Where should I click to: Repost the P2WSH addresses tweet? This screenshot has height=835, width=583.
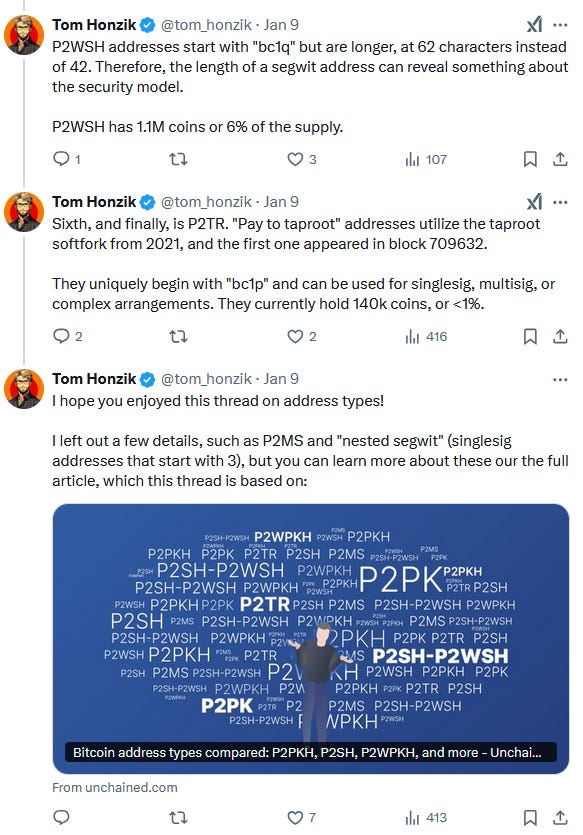[x=178, y=159]
